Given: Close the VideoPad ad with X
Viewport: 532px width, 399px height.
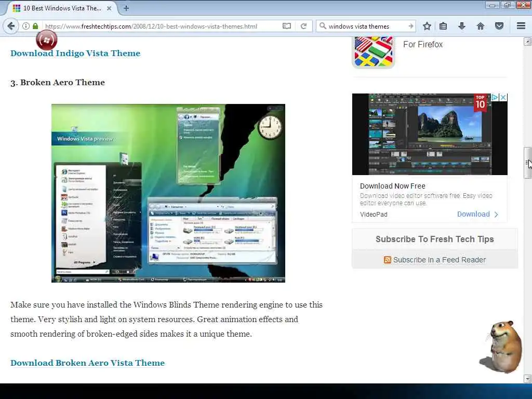Looking at the screenshot, I should [x=503, y=97].
